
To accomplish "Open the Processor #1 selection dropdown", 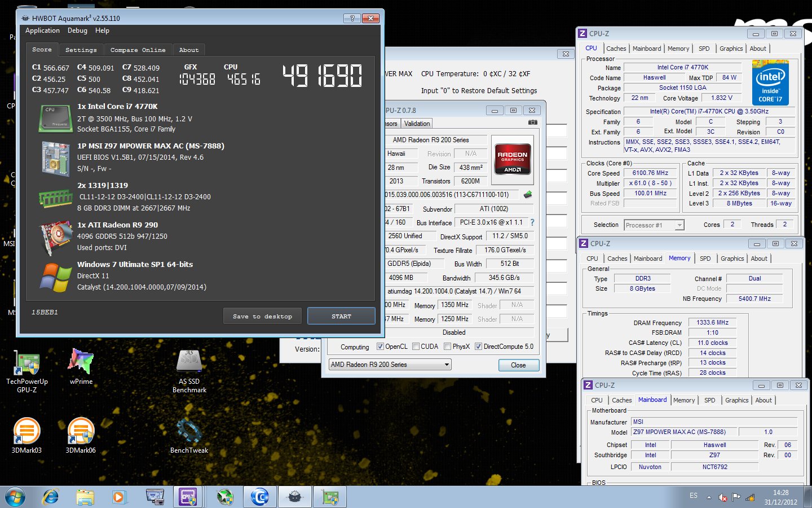I will (654, 225).
